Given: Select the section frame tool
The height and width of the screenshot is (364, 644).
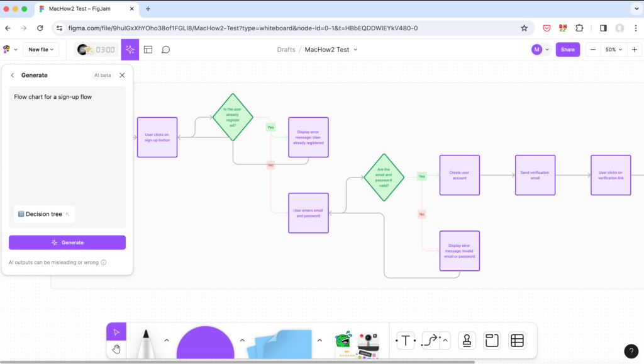Looking at the screenshot, I should point(492,341).
